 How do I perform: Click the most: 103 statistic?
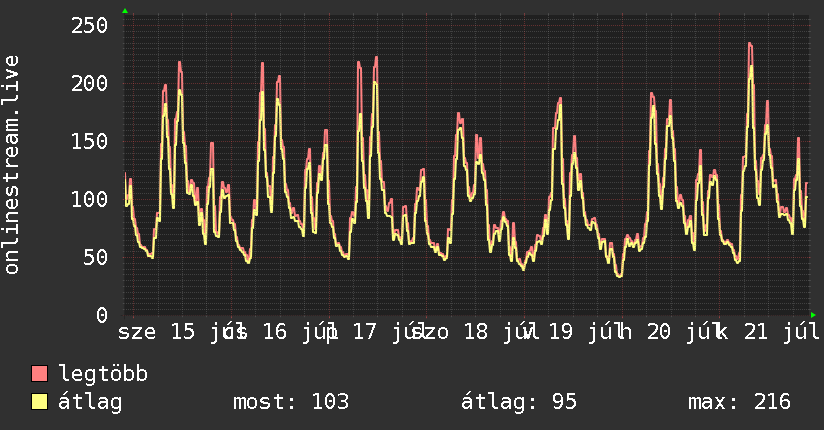click(x=291, y=402)
